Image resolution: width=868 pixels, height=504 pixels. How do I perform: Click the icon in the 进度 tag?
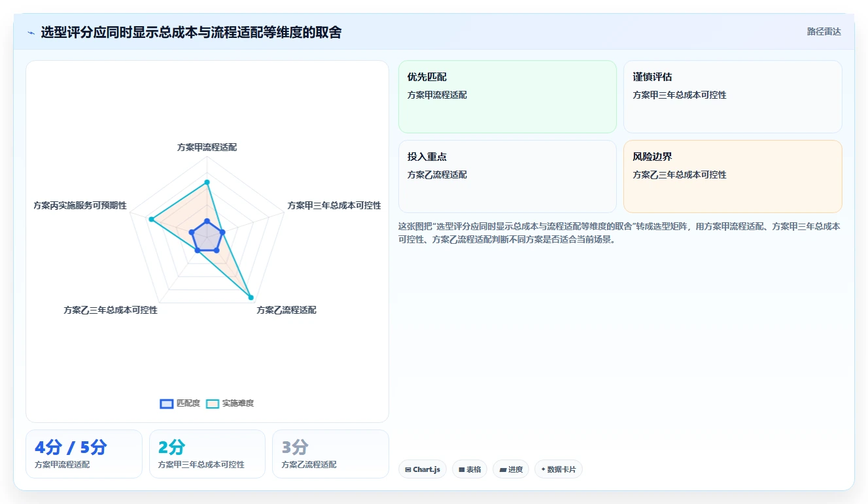pyautogui.click(x=502, y=469)
